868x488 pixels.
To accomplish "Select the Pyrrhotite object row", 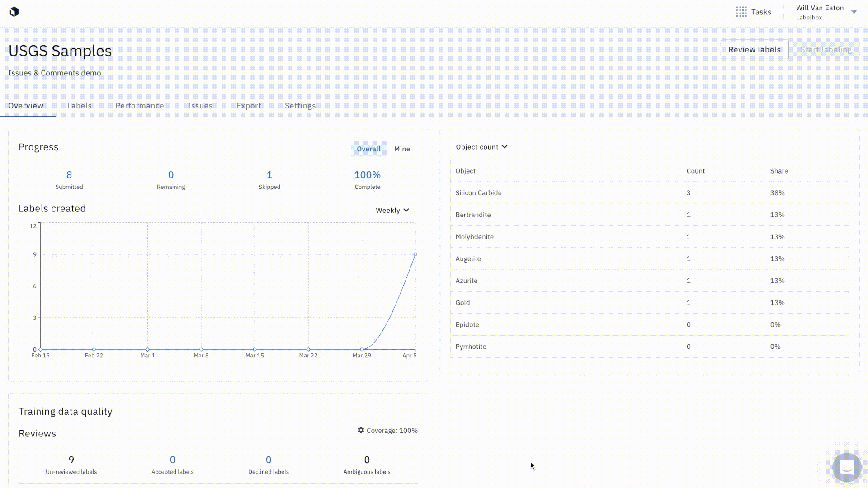I will click(650, 347).
